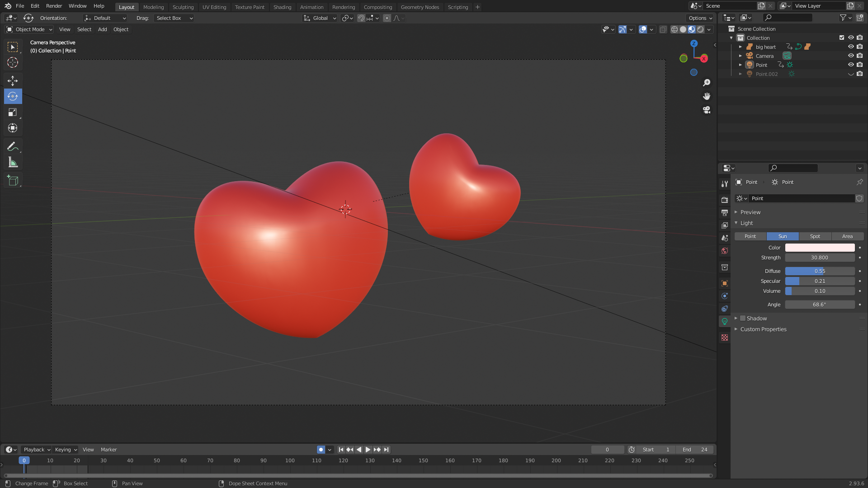Open the Render properties tab icon

pyautogui.click(x=725, y=200)
